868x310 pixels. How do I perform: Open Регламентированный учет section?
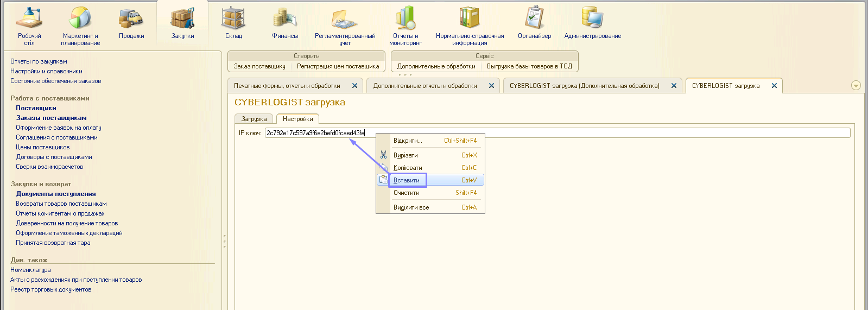click(345, 26)
